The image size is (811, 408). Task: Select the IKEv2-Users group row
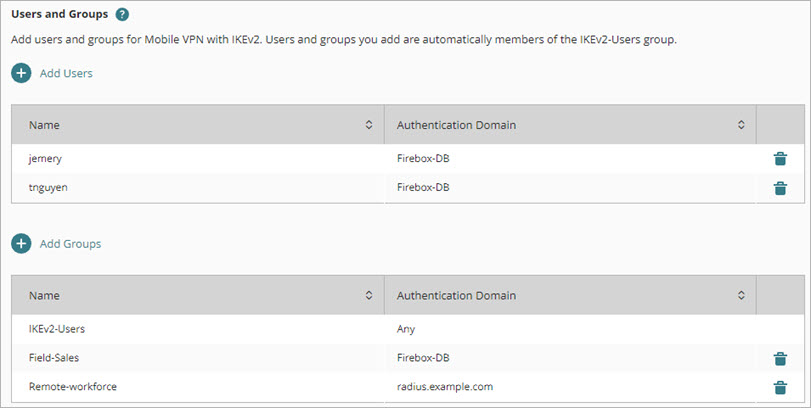[58, 328]
